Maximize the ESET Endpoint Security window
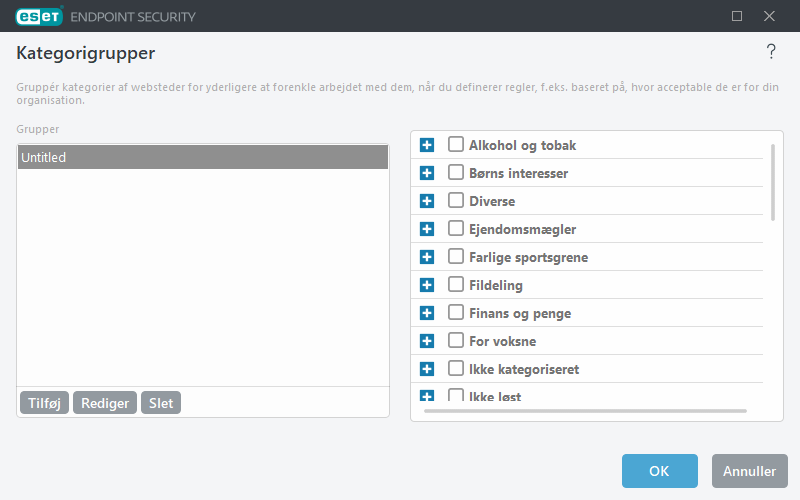 737,16
